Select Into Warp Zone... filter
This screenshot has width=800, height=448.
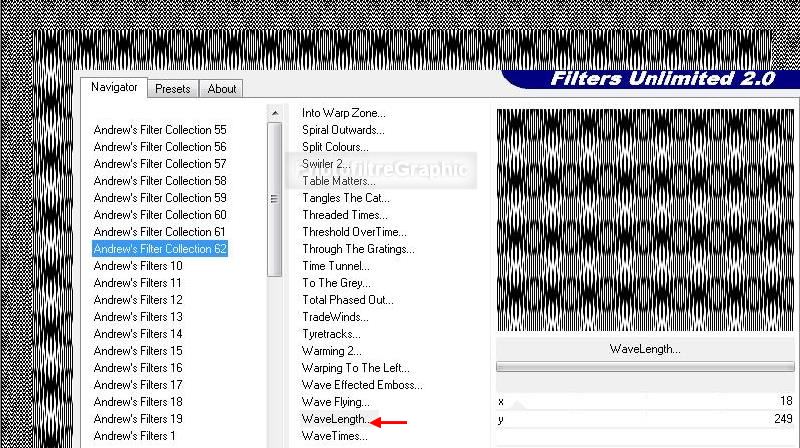(343, 113)
